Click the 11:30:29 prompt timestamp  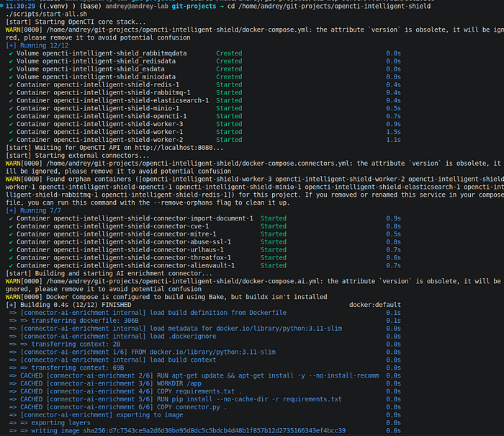point(20,6)
